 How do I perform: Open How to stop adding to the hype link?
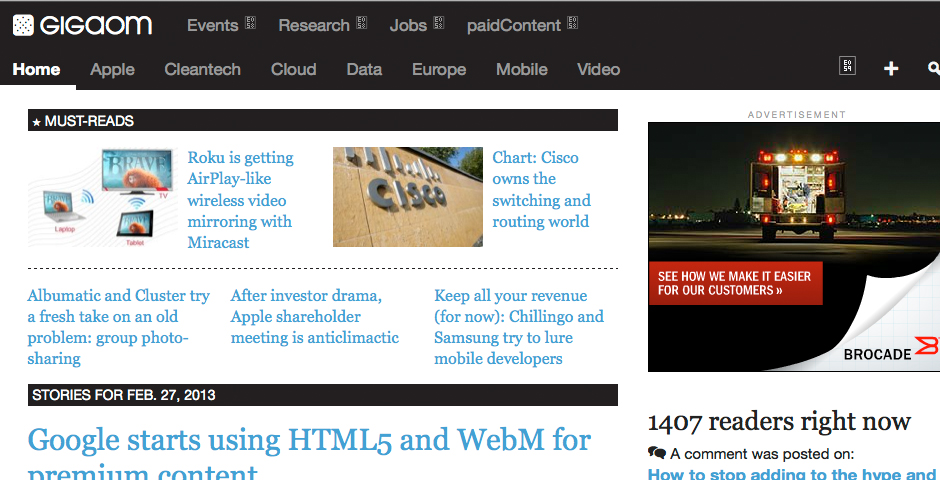click(794, 473)
